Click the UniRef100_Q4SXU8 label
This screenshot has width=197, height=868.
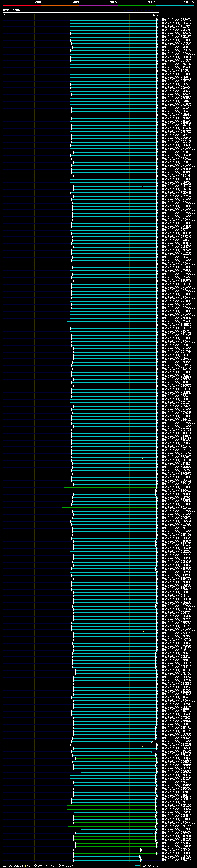176,744
